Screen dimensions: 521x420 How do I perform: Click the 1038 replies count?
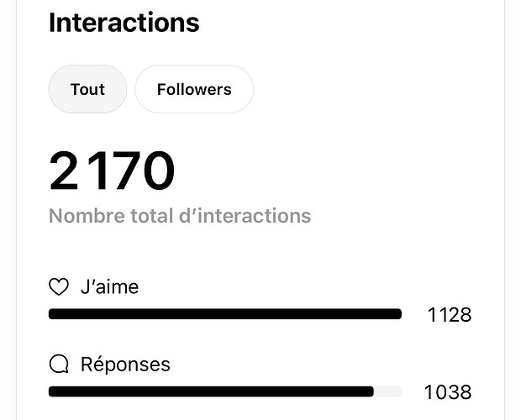pos(447,392)
